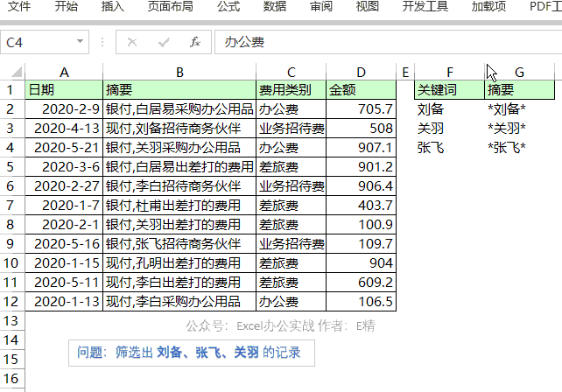Open the 文件 menu
The width and height of the screenshot is (562, 392).
click(19, 7)
